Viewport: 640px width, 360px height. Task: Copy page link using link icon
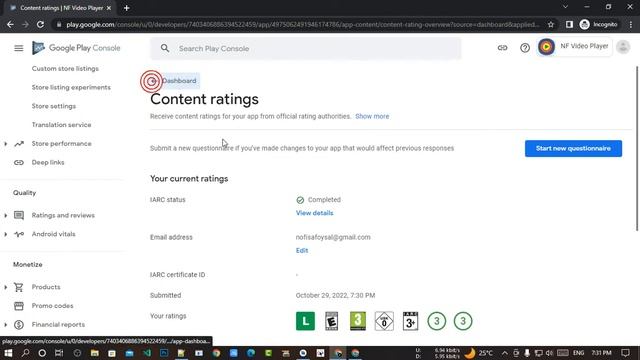[x=502, y=48]
